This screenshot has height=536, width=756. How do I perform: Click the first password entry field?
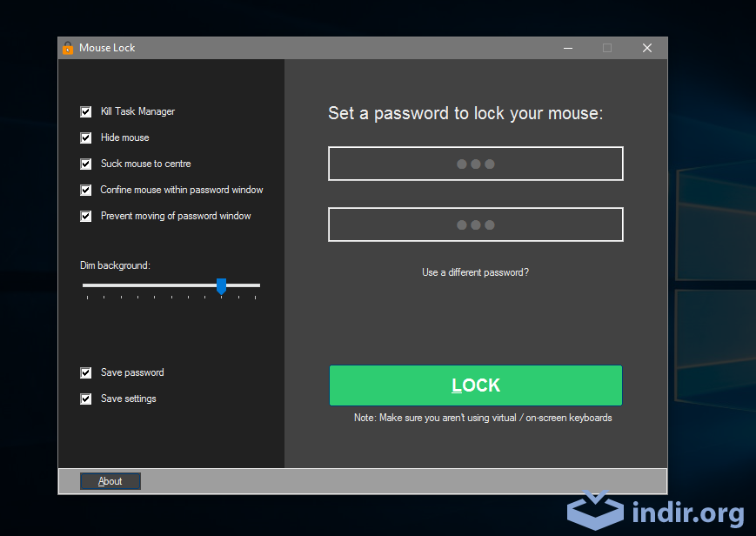(x=475, y=164)
